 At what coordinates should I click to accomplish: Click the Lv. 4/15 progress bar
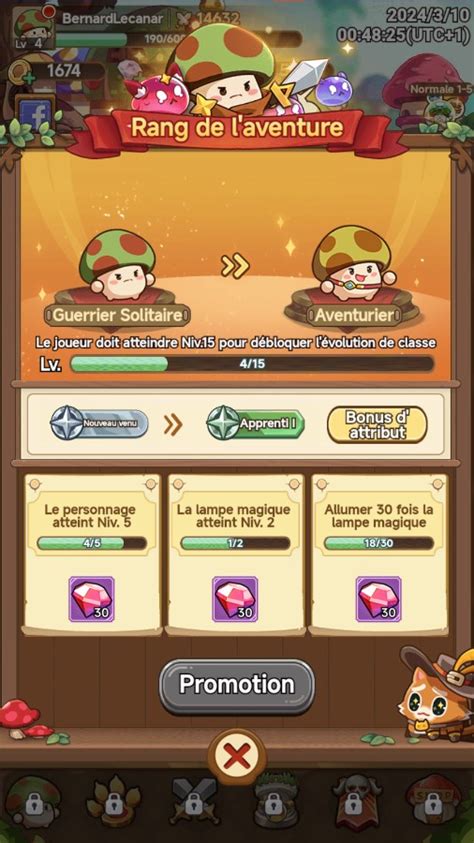point(252,364)
